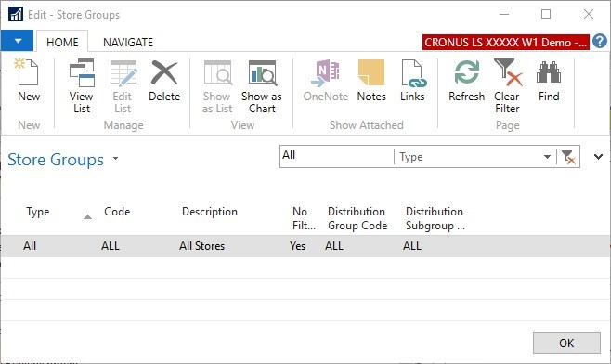Screen dimensions: 611x364
Task: Open the help question mark icon
Action: (600, 41)
